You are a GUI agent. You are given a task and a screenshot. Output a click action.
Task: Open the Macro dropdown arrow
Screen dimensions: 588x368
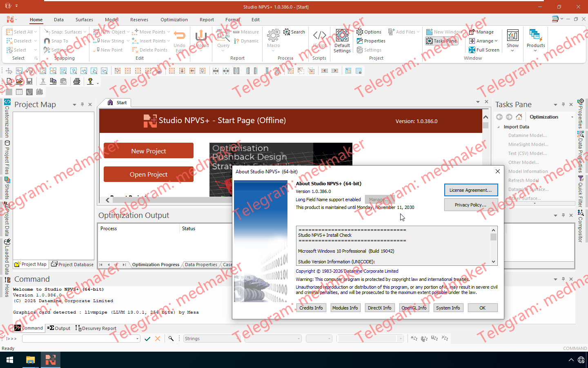point(273,51)
